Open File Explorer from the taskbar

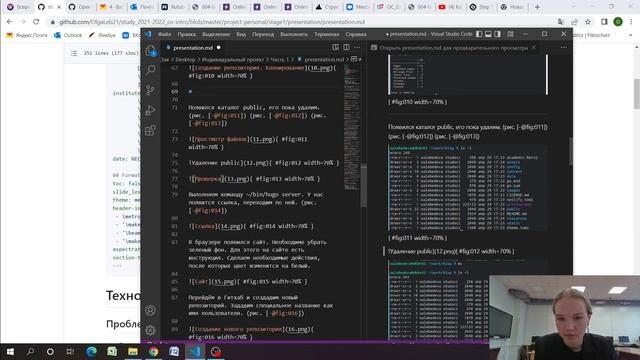tap(133, 351)
